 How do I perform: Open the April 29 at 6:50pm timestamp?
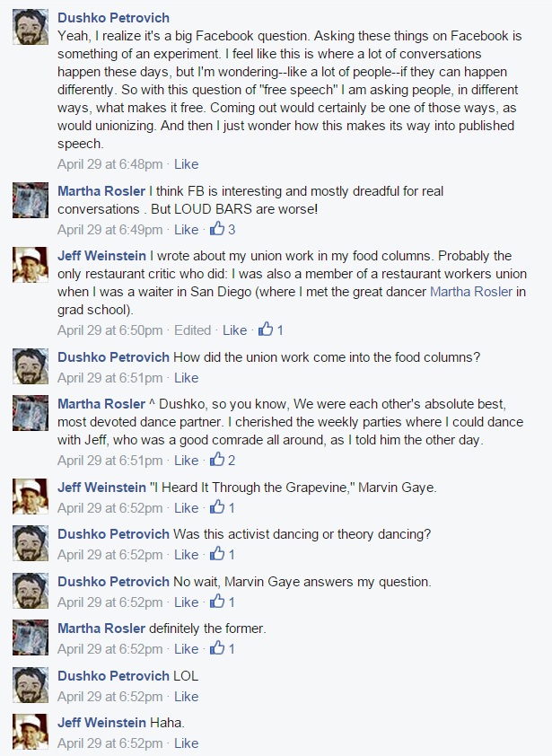pyautogui.click(x=110, y=330)
